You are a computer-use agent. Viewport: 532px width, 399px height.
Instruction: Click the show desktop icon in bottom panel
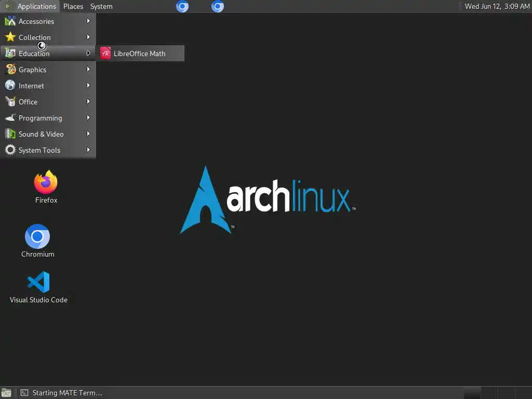[6, 393]
